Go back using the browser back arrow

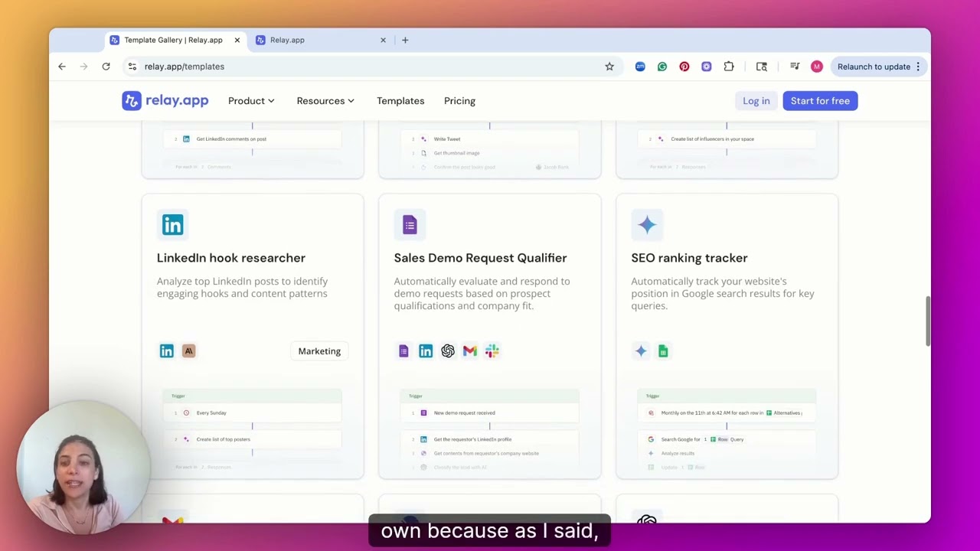click(62, 67)
